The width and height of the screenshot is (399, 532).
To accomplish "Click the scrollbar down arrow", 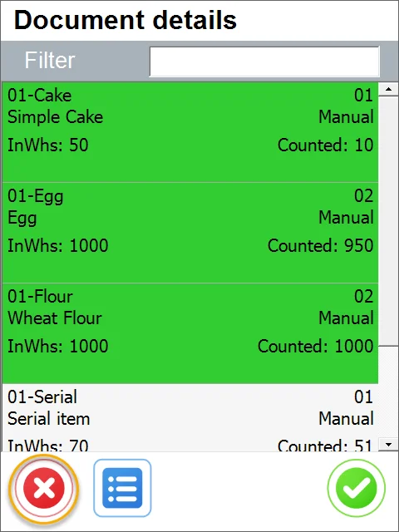I will [x=388, y=444].
